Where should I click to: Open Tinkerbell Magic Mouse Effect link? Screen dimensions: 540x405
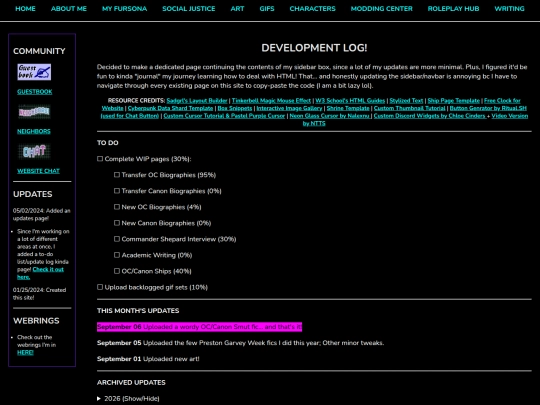pos(271,101)
